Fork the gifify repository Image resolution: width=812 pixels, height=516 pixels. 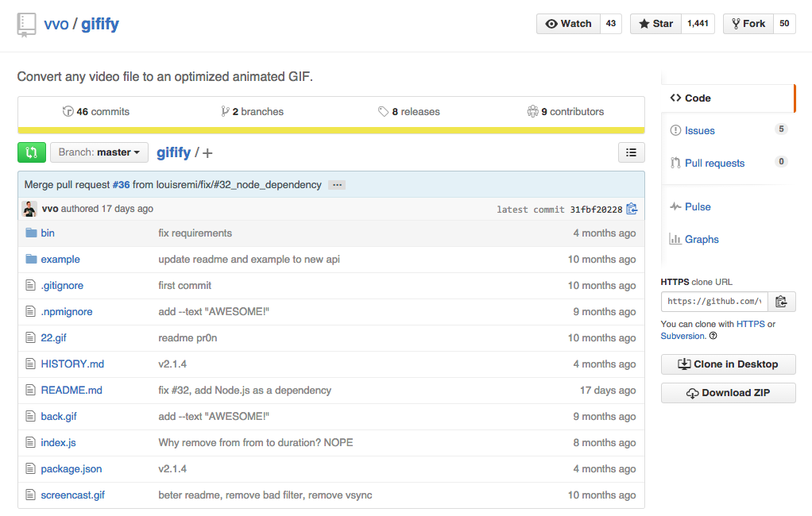pos(747,23)
